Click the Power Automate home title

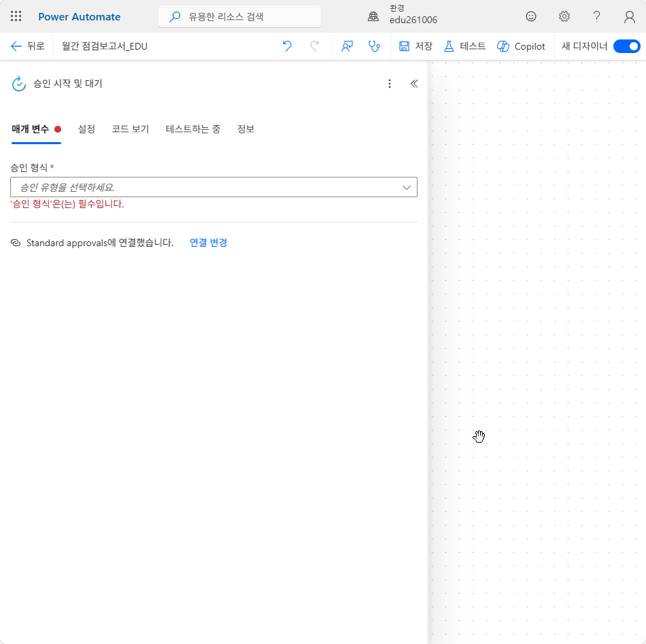click(x=80, y=16)
